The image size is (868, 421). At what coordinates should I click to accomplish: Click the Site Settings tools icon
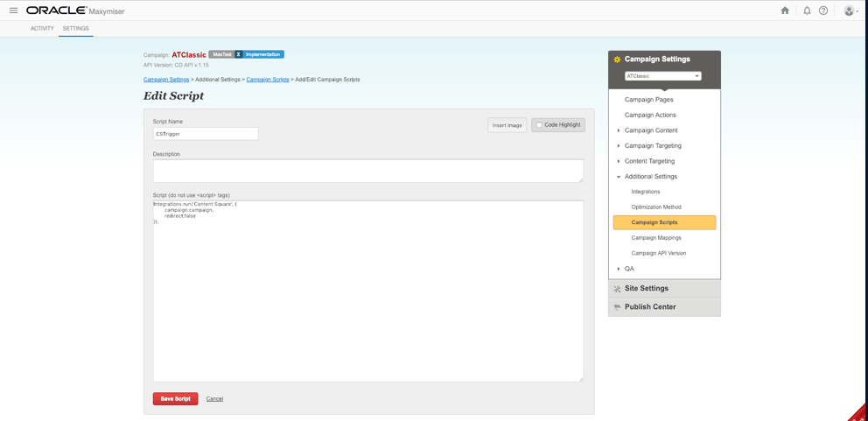[x=617, y=289]
